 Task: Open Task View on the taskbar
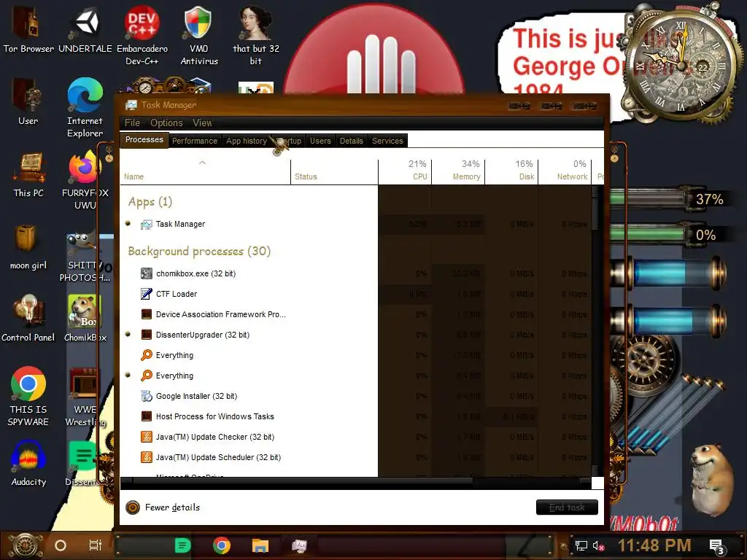pos(96,545)
